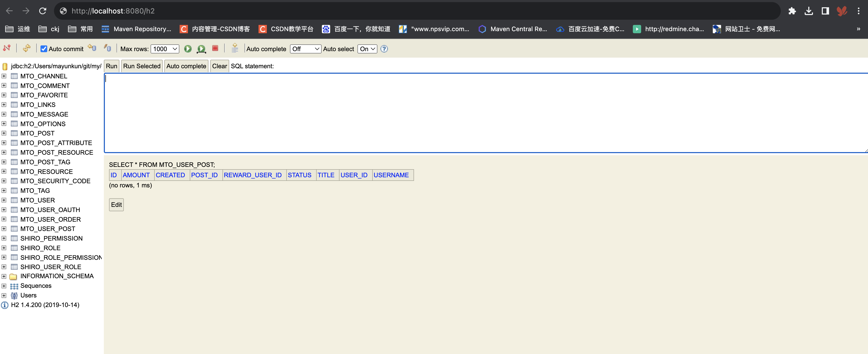
Task: Sort results by the USERNAME column header
Action: coord(391,175)
